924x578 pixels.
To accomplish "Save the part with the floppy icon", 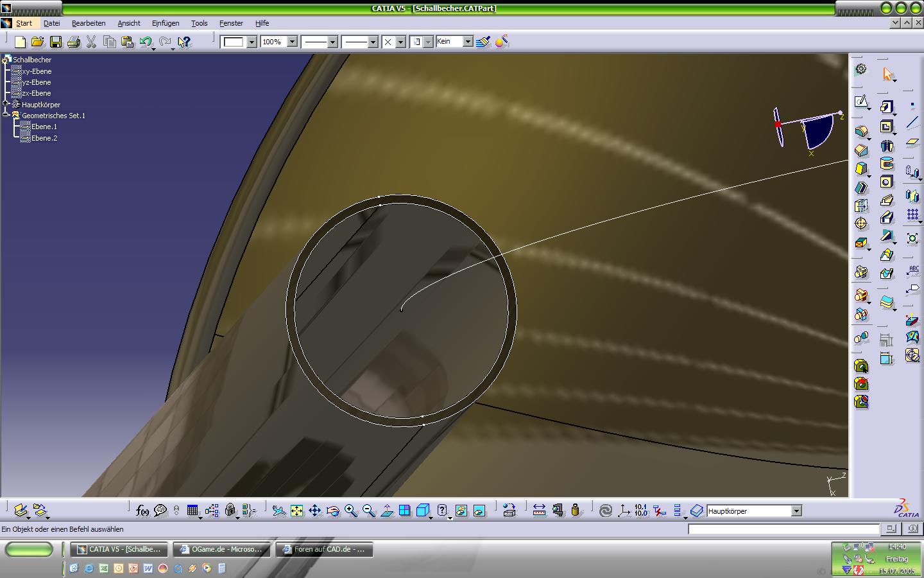I will (x=56, y=42).
